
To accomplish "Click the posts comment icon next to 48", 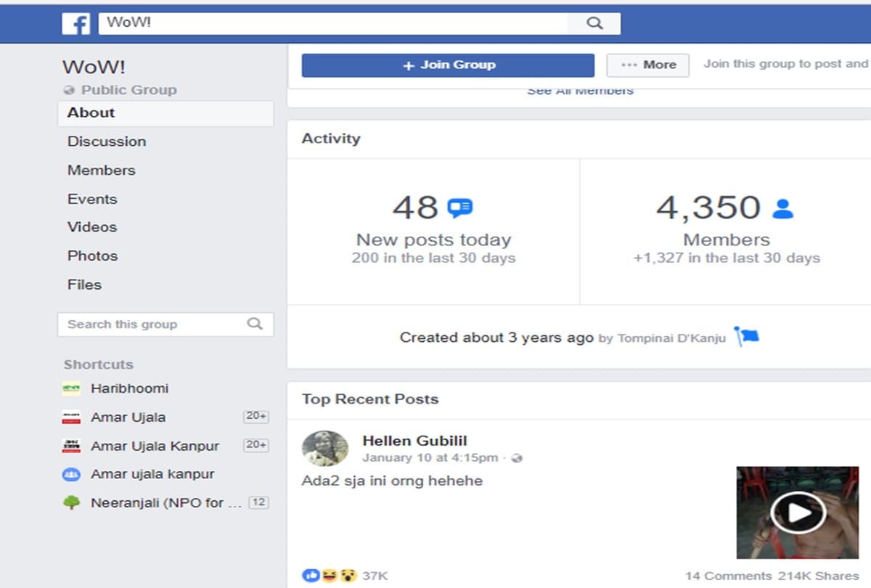I will (459, 209).
